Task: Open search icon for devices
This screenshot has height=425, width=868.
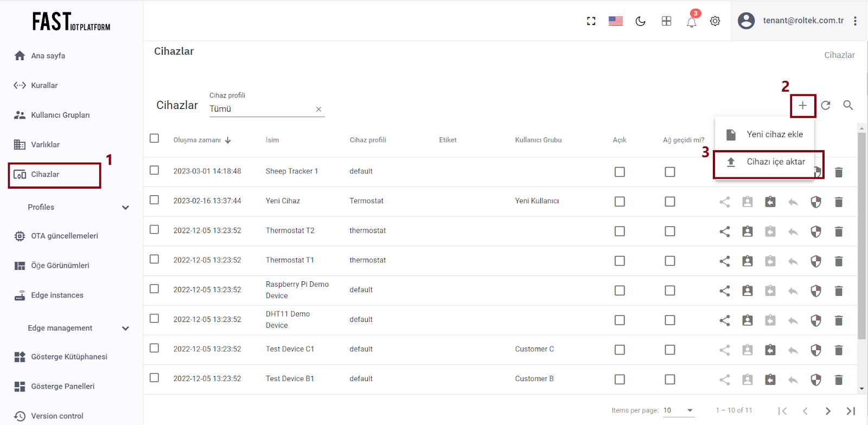Action: 848,105
